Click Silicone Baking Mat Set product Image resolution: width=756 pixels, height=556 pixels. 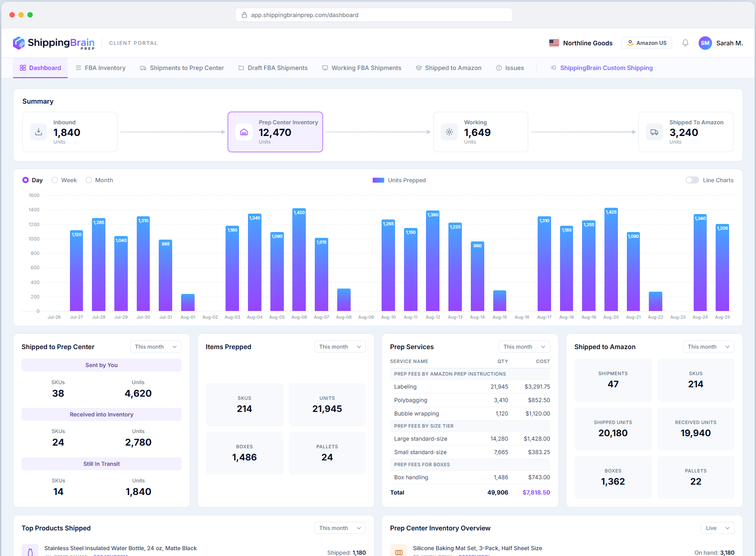point(478,548)
